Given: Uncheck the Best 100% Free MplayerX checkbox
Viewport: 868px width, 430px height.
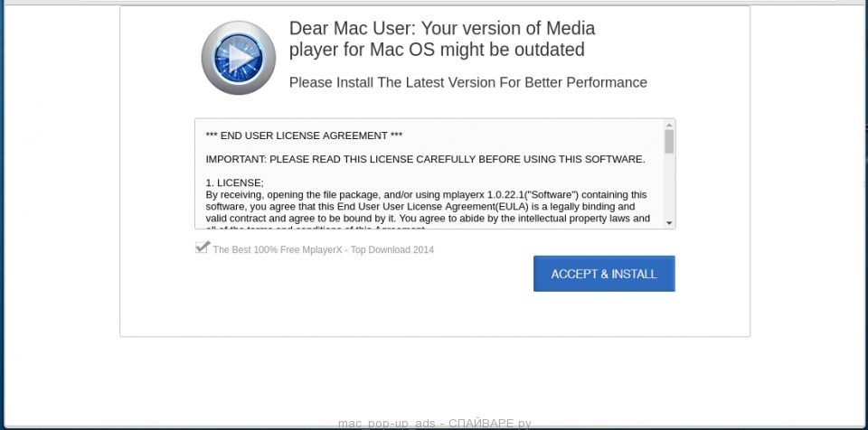Looking at the screenshot, I should tap(203, 248).
